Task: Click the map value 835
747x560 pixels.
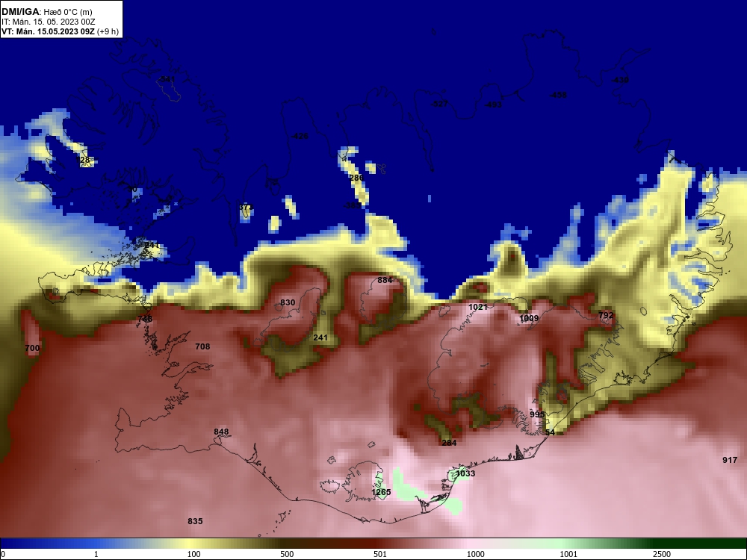Action: pyautogui.click(x=195, y=521)
